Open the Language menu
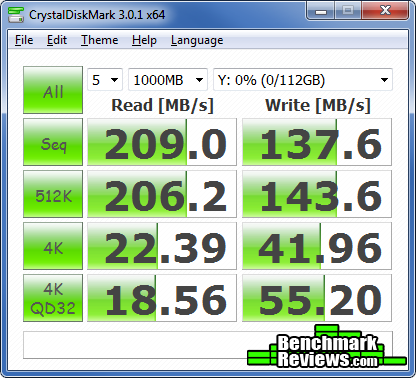The image size is (416, 378). click(197, 40)
